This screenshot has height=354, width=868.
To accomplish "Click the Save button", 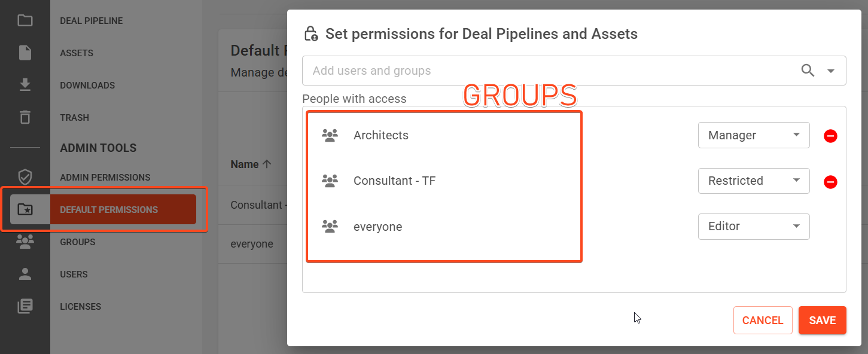I will point(823,321).
